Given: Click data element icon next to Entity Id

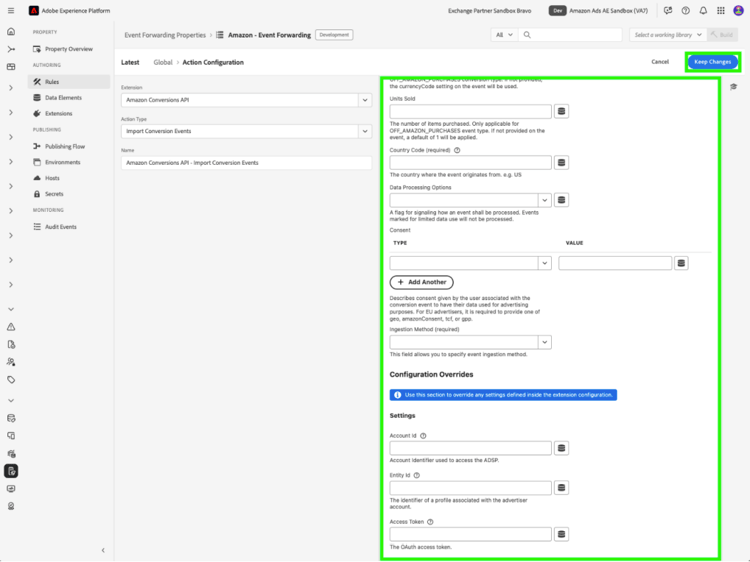Looking at the screenshot, I should tap(562, 488).
